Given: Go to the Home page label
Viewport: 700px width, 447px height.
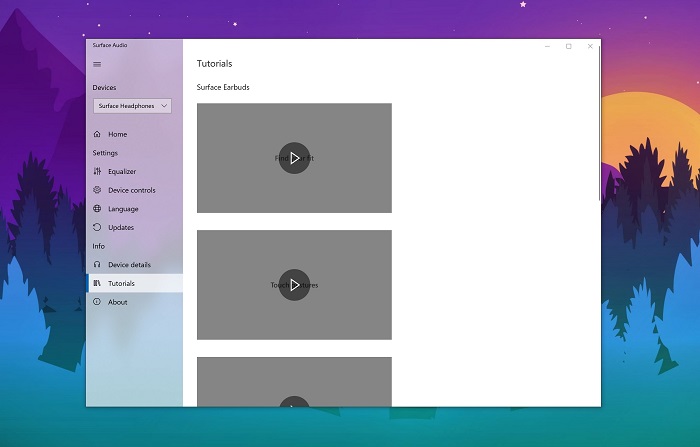Looking at the screenshot, I should coord(117,134).
